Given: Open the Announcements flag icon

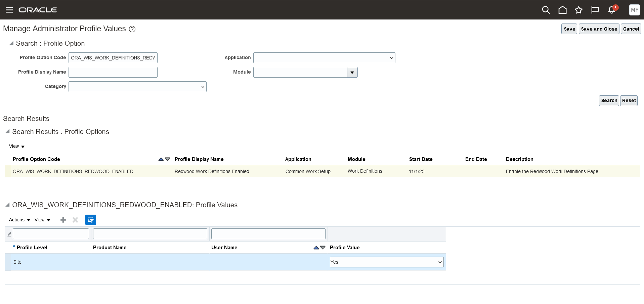Looking at the screenshot, I should click(x=595, y=10).
